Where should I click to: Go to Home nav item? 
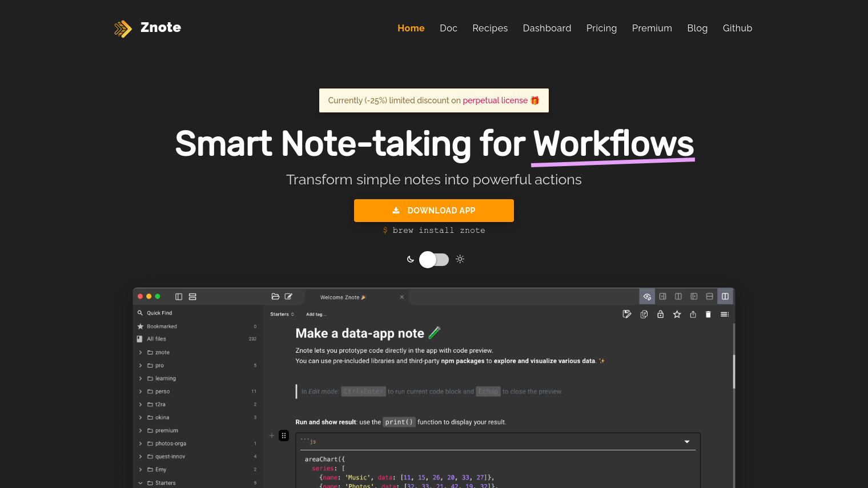click(411, 28)
